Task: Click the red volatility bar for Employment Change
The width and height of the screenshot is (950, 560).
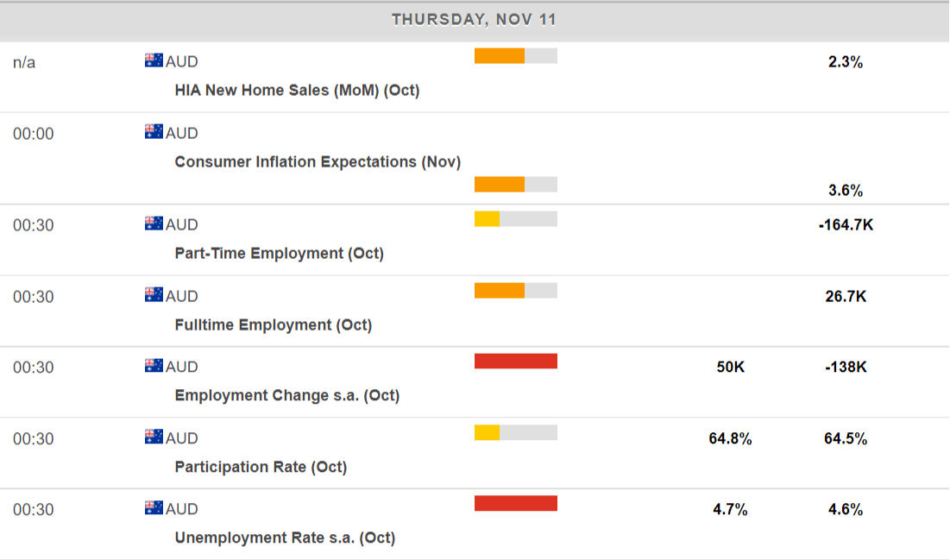Action: pyautogui.click(x=516, y=361)
